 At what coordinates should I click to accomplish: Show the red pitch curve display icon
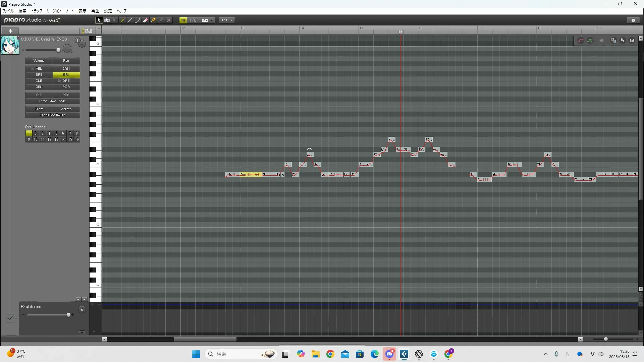581,41
